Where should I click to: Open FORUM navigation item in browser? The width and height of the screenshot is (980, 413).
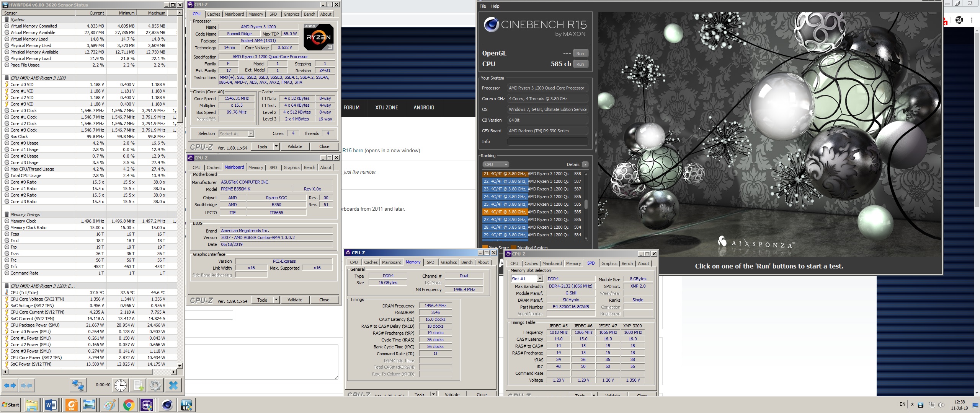351,108
